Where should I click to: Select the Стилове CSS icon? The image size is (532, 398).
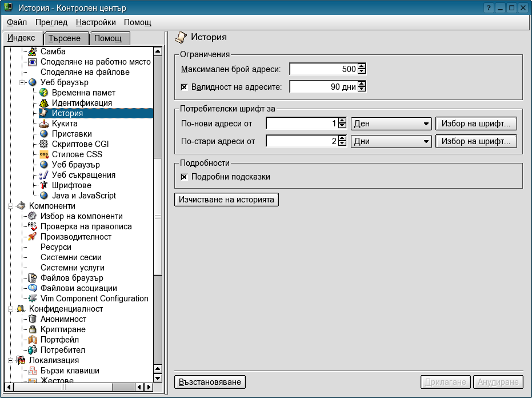point(44,154)
